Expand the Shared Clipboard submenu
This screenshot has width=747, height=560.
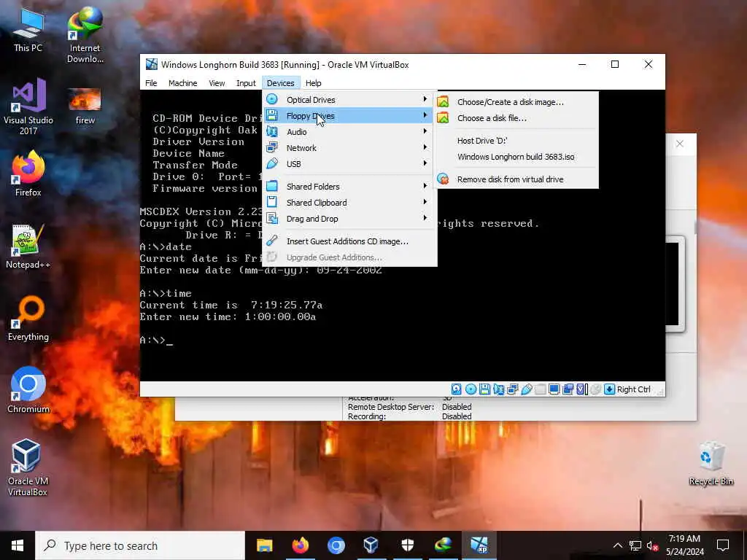[347, 203]
